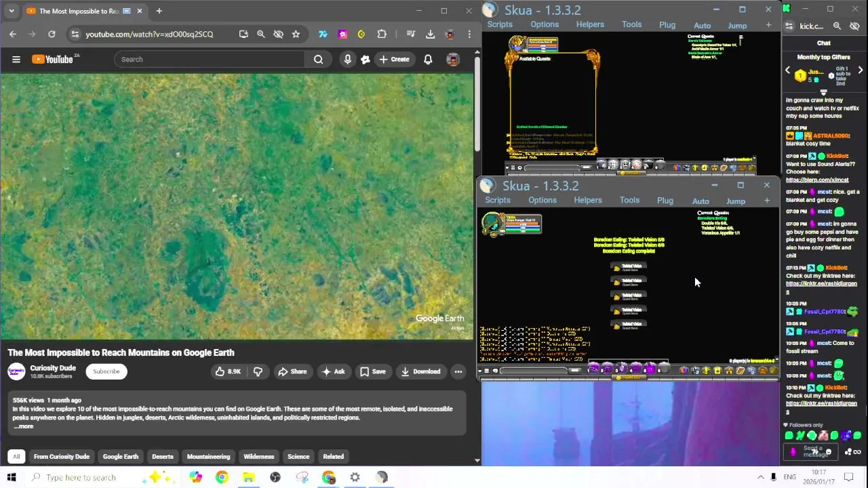The width and height of the screenshot is (868, 488).
Task: Open a new Chrome tab
Action: 159,11
